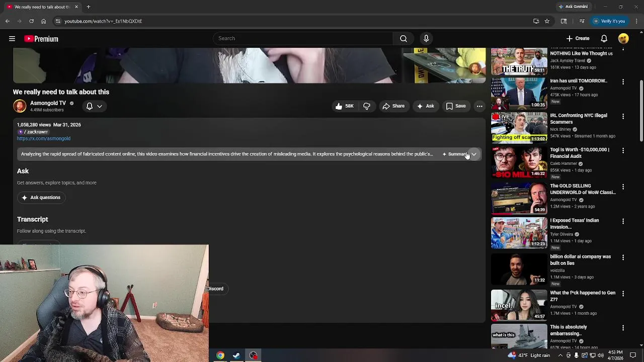Click the Ask button beside Share
Image resolution: width=644 pixels, height=362 pixels.
click(425, 106)
